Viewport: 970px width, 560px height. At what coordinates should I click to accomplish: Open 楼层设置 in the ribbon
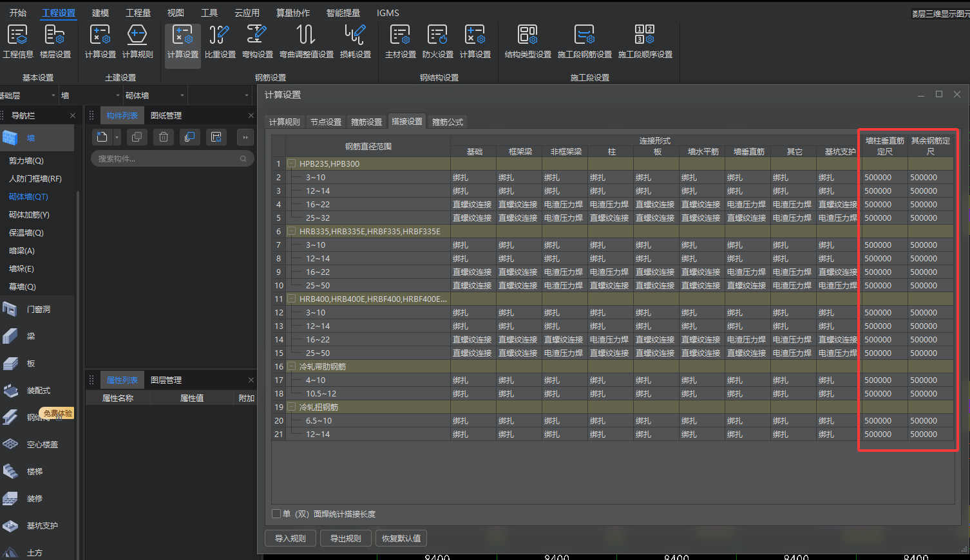pos(55,42)
